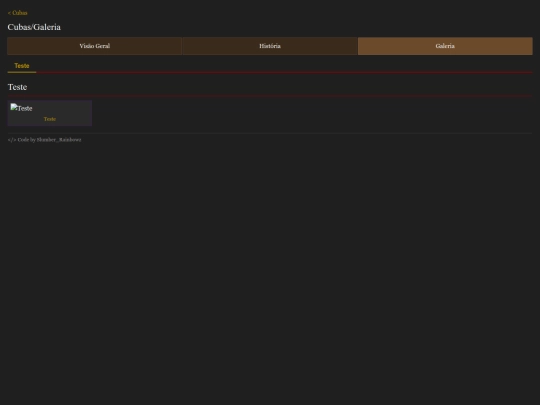This screenshot has width=540, height=405.
Task: Click the Cubas/Galeria page title
Action: 34,27
